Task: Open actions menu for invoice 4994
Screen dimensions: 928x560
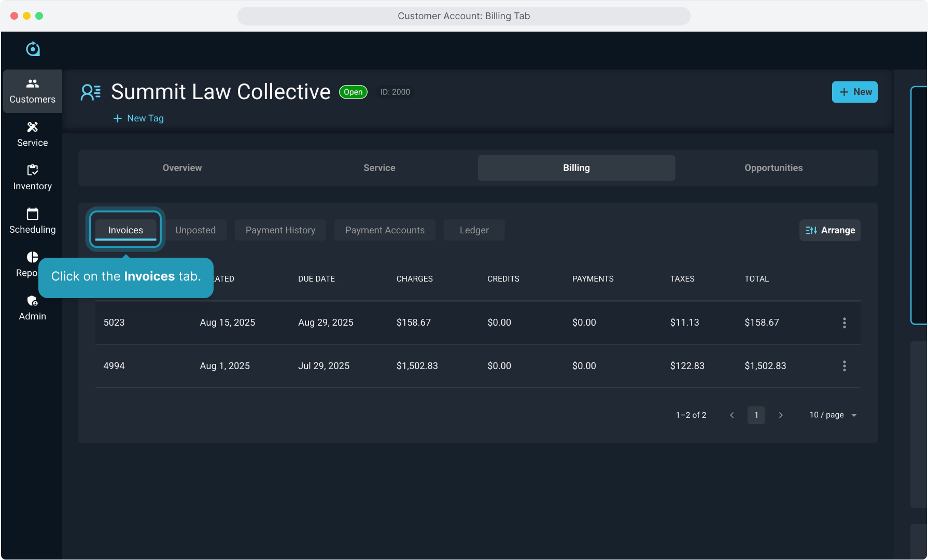Action: click(844, 366)
